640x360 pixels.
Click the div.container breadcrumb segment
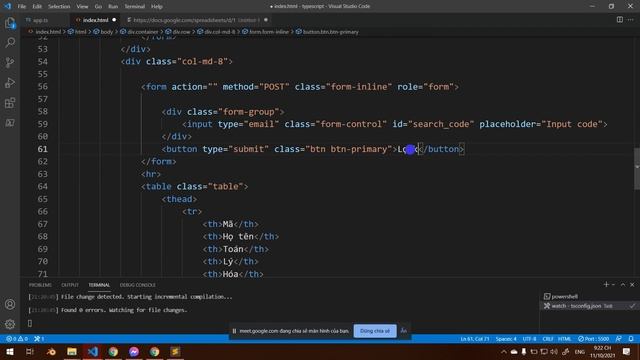pyautogui.click(x=142, y=32)
